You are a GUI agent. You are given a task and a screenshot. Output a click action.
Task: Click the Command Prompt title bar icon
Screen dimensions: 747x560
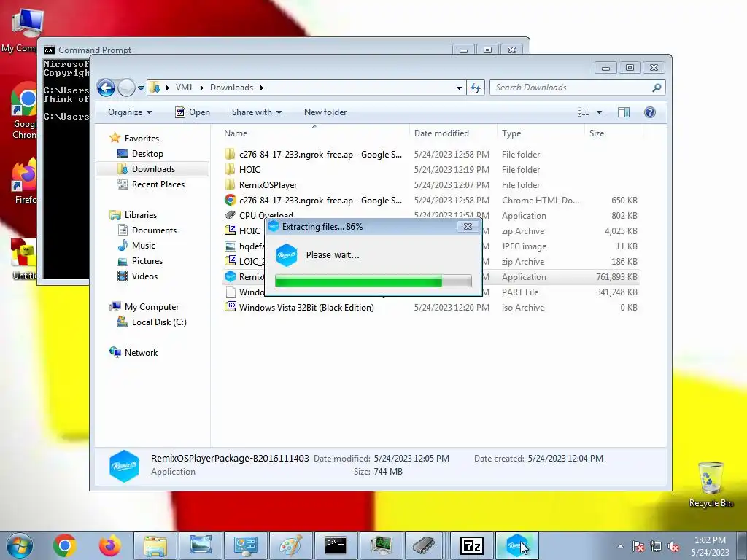49,50
